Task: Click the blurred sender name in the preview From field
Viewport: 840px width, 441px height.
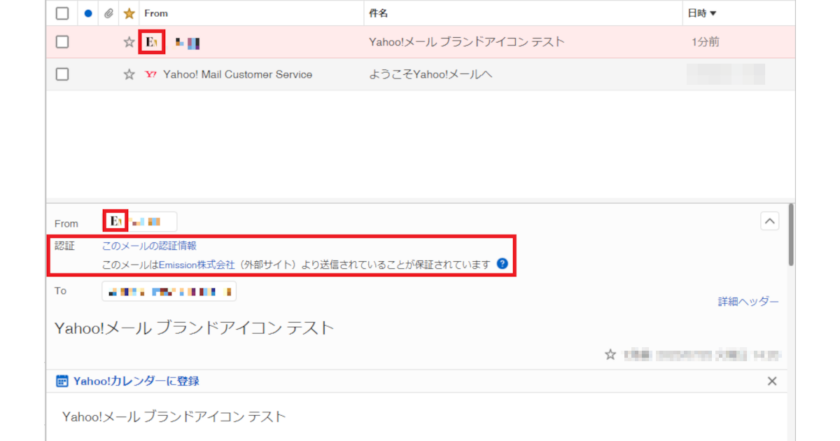Action: (146, 221)
